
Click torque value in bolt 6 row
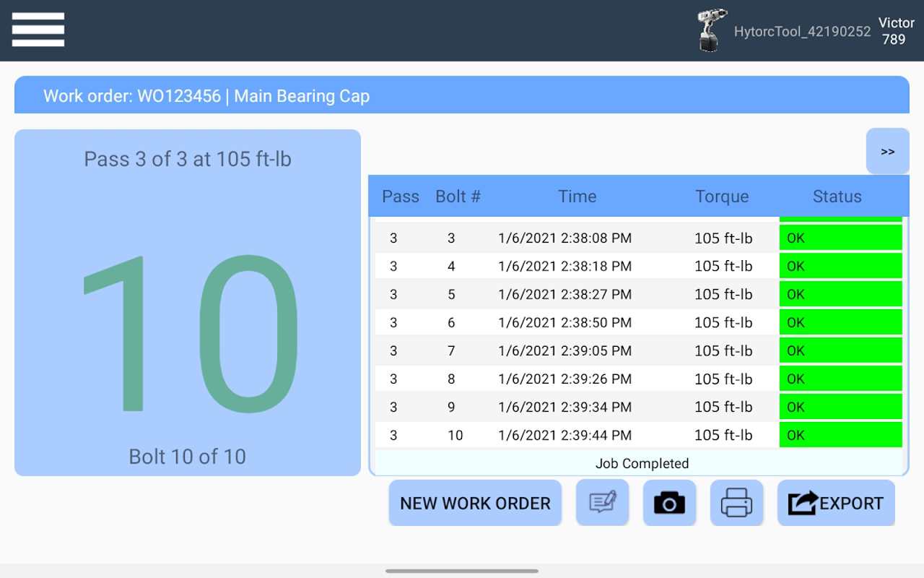point(723,322)
